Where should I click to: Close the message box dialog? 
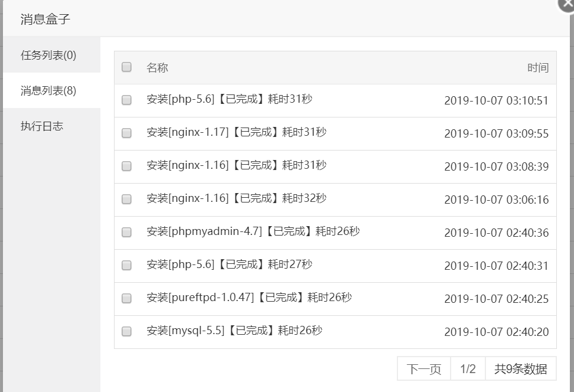(568, 4)
